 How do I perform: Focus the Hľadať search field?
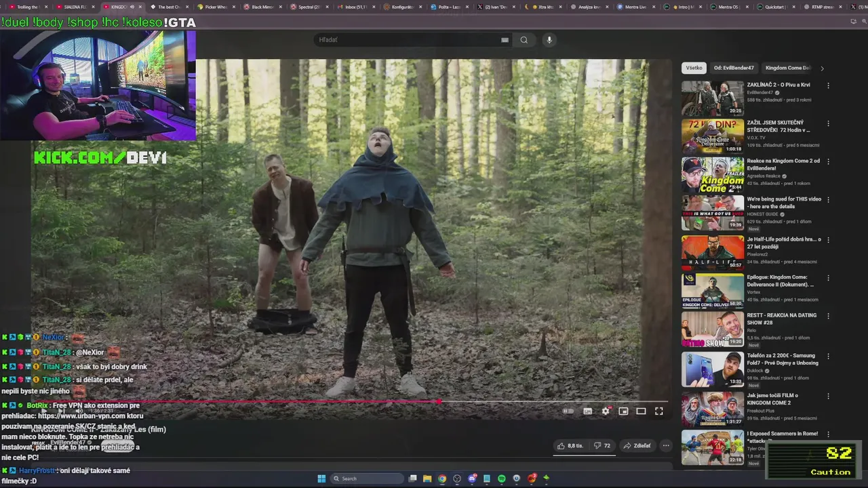pyautogui.click(x=407, y=40)
